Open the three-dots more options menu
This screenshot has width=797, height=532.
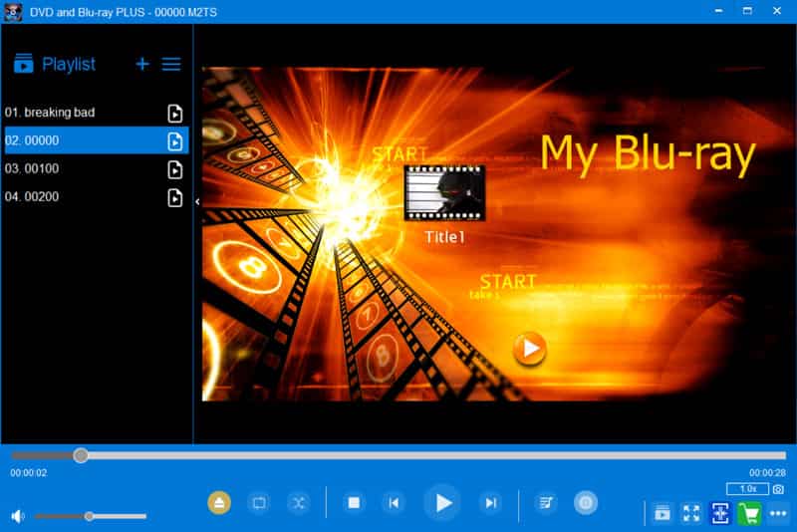pyautogui.click(x=778, y=513)
